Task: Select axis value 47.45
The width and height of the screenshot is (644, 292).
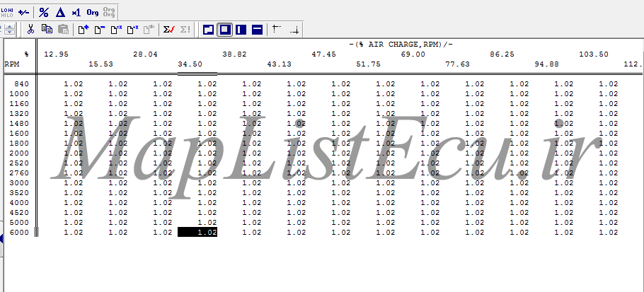Action: tap(324, 54)
